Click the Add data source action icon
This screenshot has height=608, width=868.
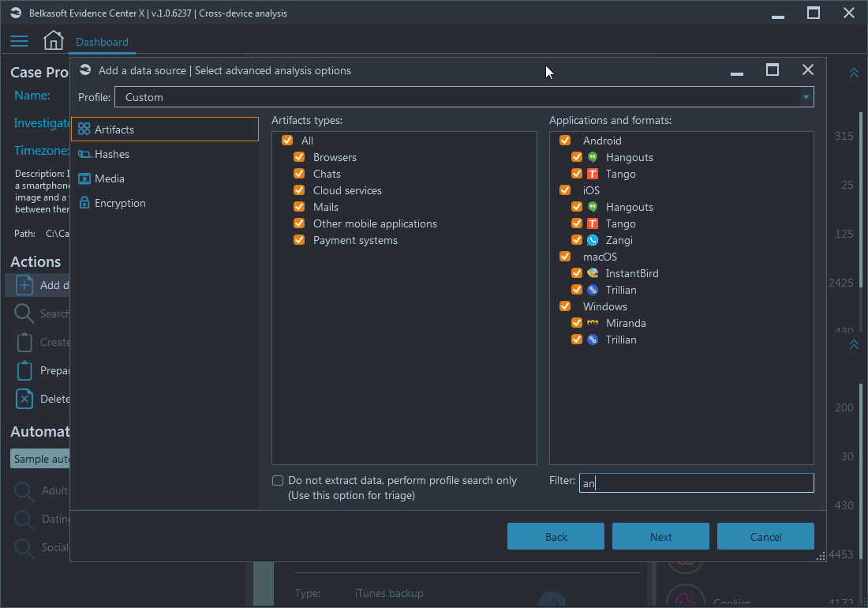[24, 285]
